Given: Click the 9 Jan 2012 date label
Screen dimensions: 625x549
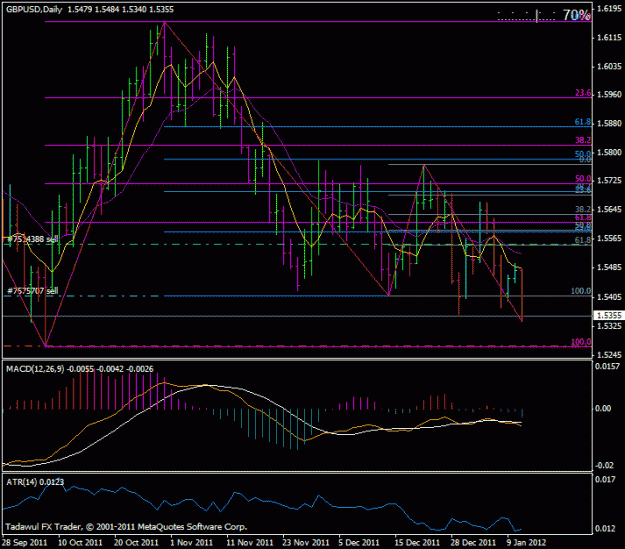Looking at the screenshot, I should point(527,543).
